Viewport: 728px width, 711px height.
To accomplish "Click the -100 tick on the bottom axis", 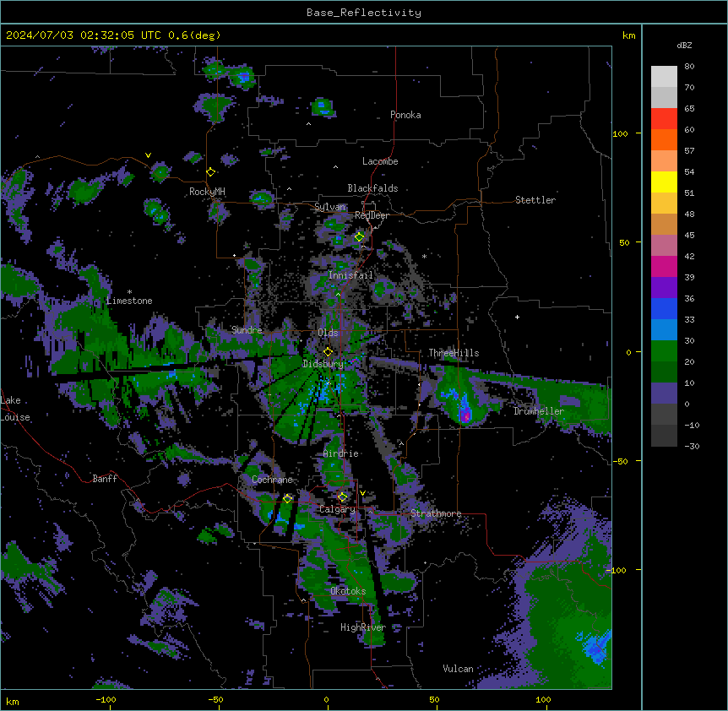I will (x=106, y=699).
